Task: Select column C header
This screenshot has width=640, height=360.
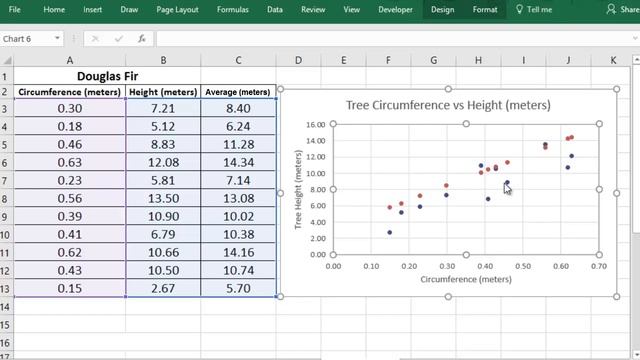Action: pos(238,60)
